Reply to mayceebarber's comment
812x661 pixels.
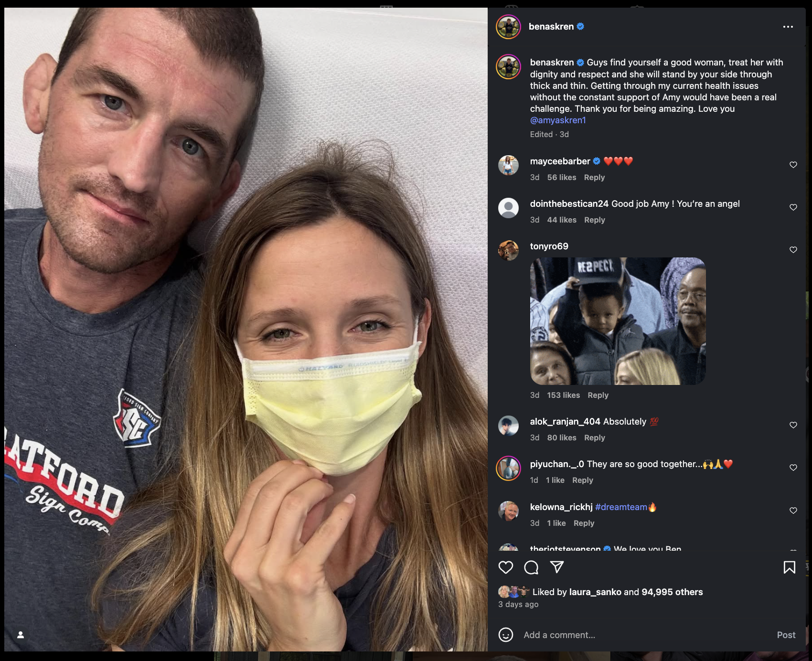click(x=594, y=177)
